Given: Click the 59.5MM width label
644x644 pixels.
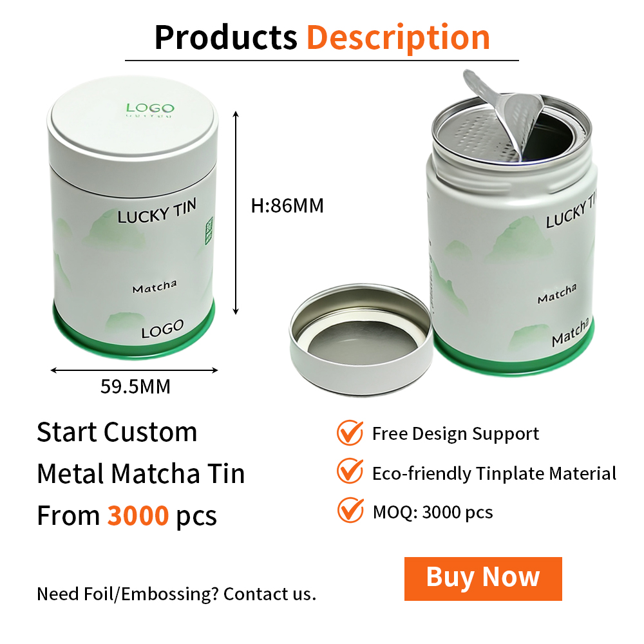Looking at the screenshot, I should click(135, 386).
